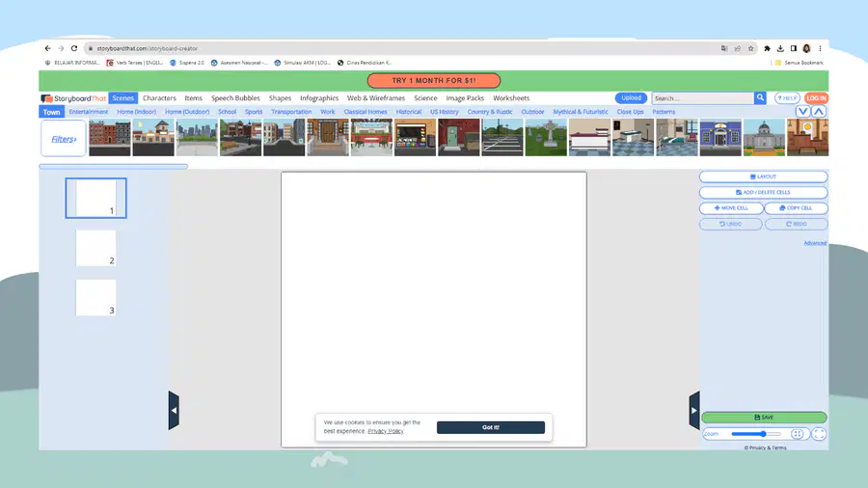
Task: Select the Patterns scene category
Action: coord(664,112)
